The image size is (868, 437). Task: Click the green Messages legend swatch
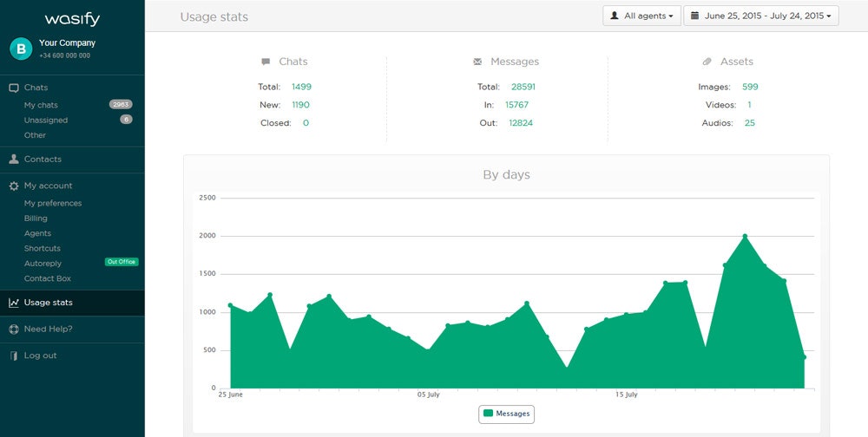coord(488,414)
